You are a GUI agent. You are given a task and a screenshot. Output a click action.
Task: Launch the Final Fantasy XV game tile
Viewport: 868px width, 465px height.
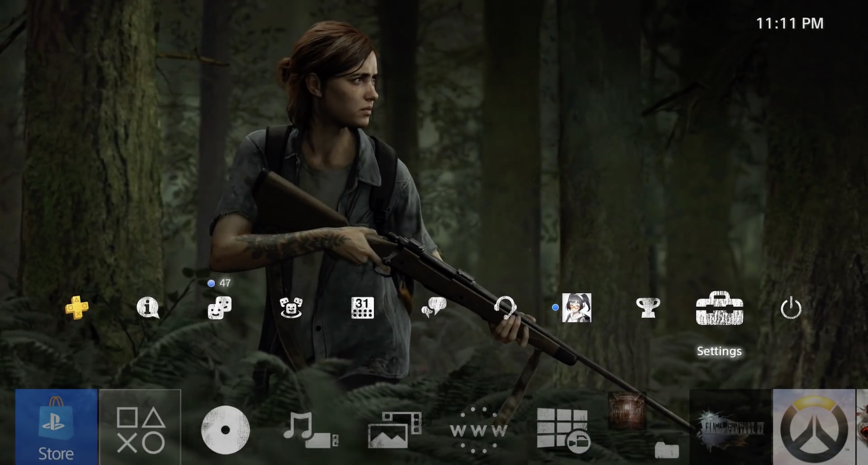tap(730, 427)
